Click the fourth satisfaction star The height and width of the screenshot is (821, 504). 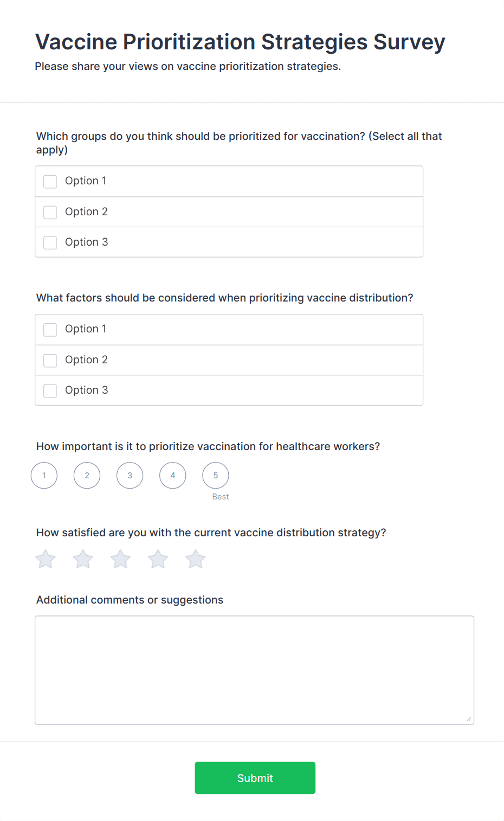[158, 559]
